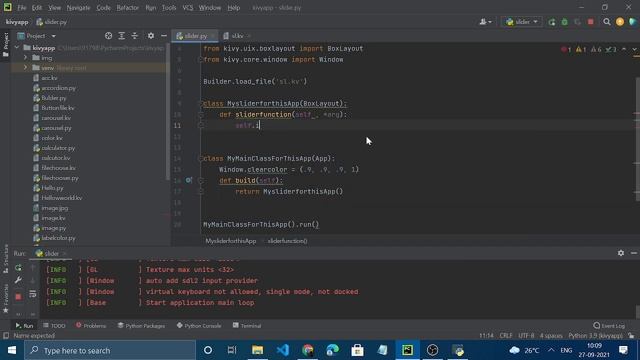Open Search Everywhere magnifier
Image resolution: width=640 pixels, height=360 pixels.
tap(607, 22)
